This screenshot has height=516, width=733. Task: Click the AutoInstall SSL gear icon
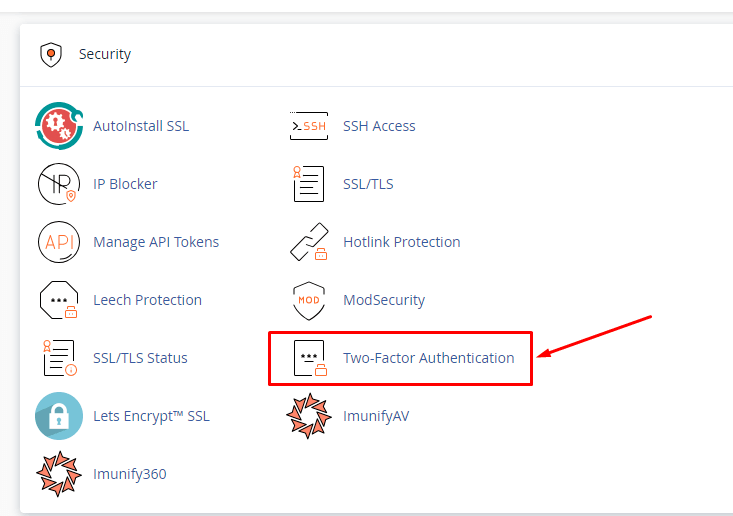click(x=59, y=126)
